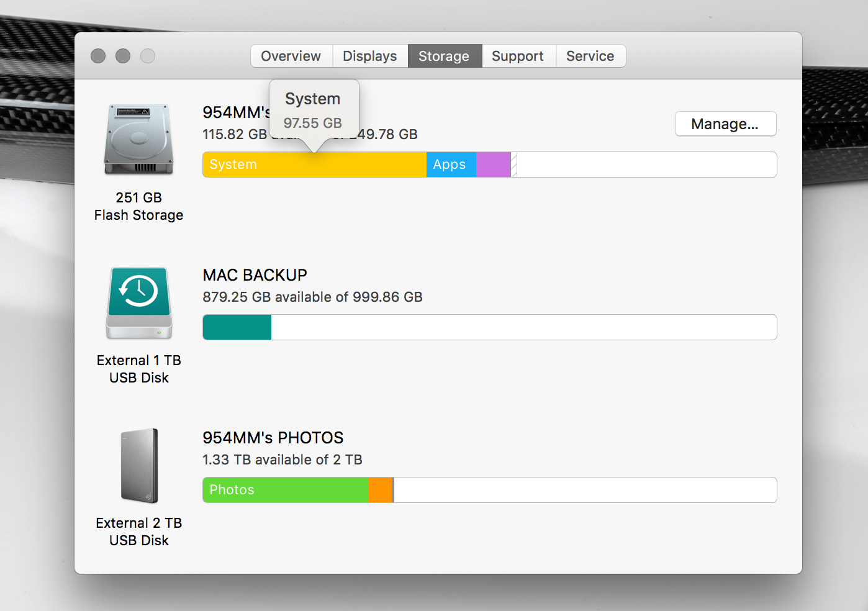The height and width of the screenshot is (611, 868).
Task: Click the 251 GB Flash Storage drive icon
Action: coord(138,138)
